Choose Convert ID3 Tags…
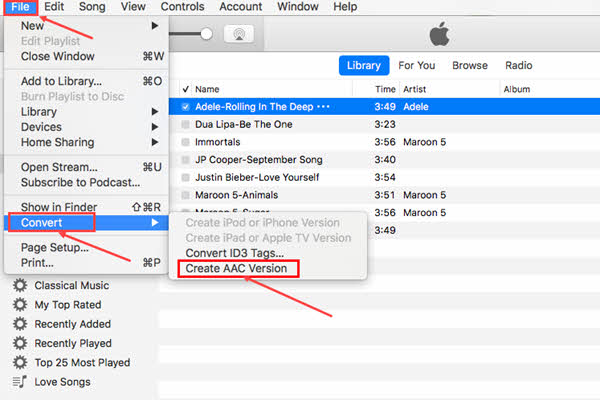600x400 pixels. coord(235,253)
